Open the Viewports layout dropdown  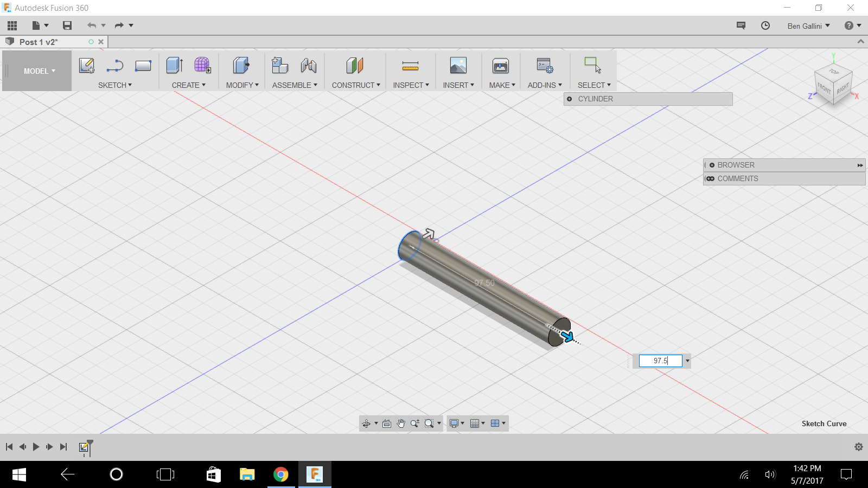pyautogui.click(x=498, y=423)
